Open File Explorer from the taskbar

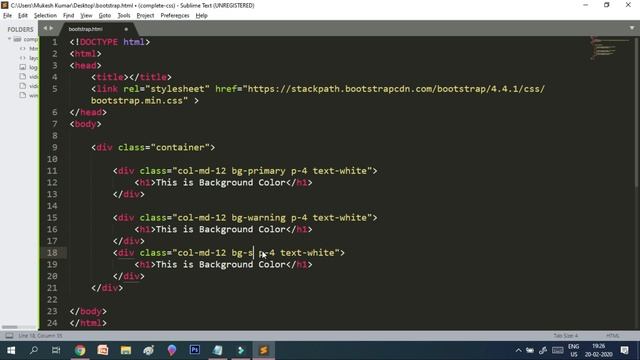tap(126, 350)
